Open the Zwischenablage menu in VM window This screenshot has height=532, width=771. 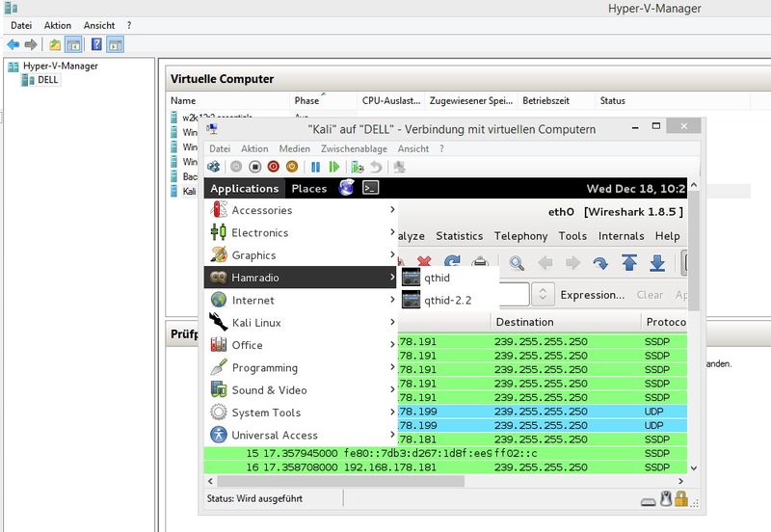[353, 148]
